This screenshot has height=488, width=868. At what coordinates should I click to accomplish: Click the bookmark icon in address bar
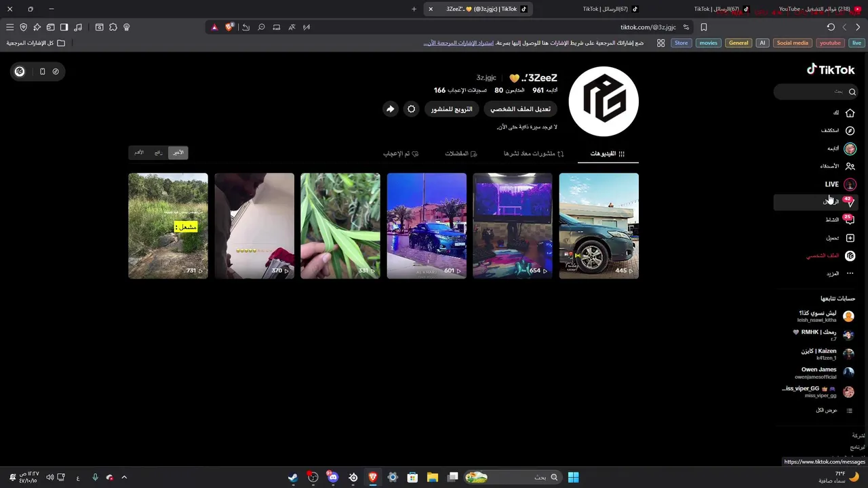704,27
